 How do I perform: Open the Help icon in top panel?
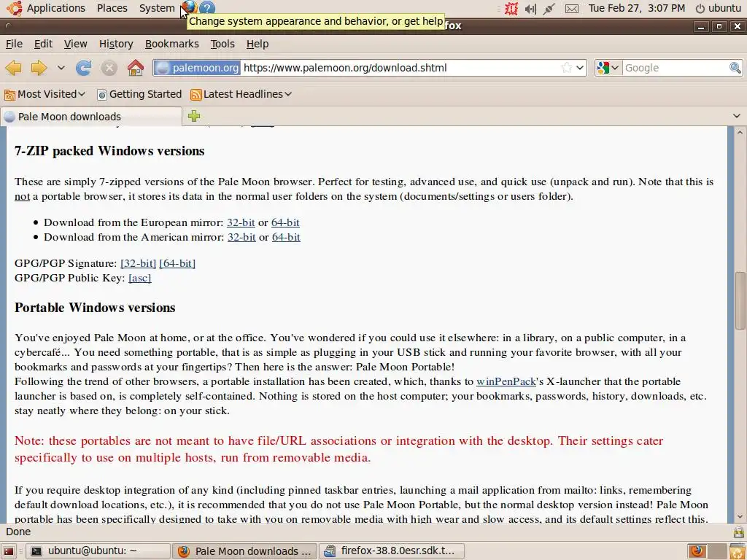206,7
